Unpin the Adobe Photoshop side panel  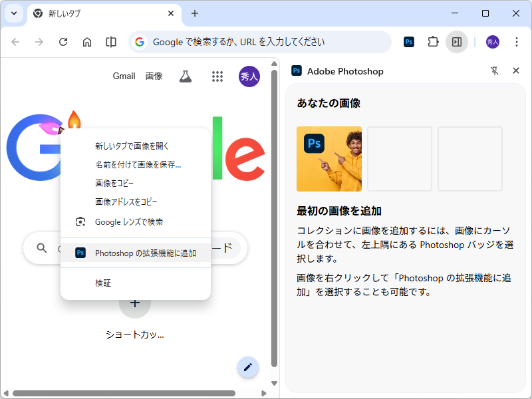tap(494, 70)
